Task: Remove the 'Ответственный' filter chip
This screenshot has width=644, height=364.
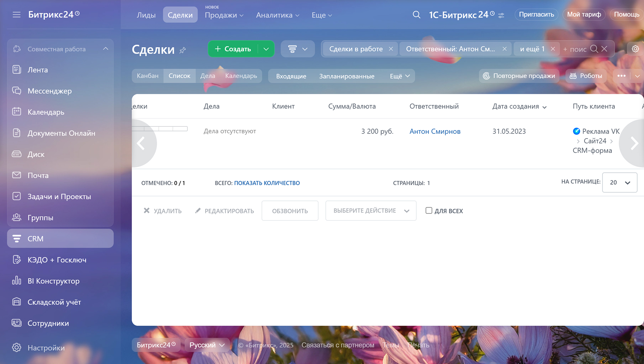Action: tap(504, 49)
